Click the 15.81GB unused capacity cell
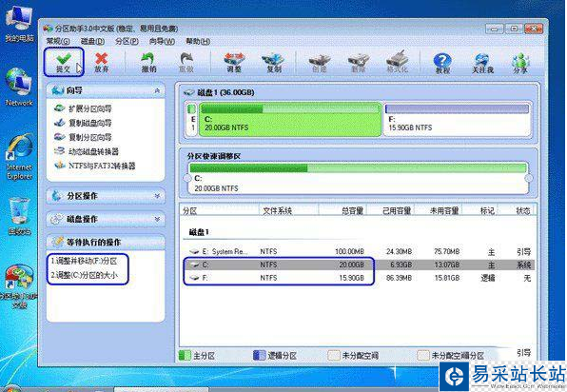Screen dimensions: 567x392 tap(447, 278)
